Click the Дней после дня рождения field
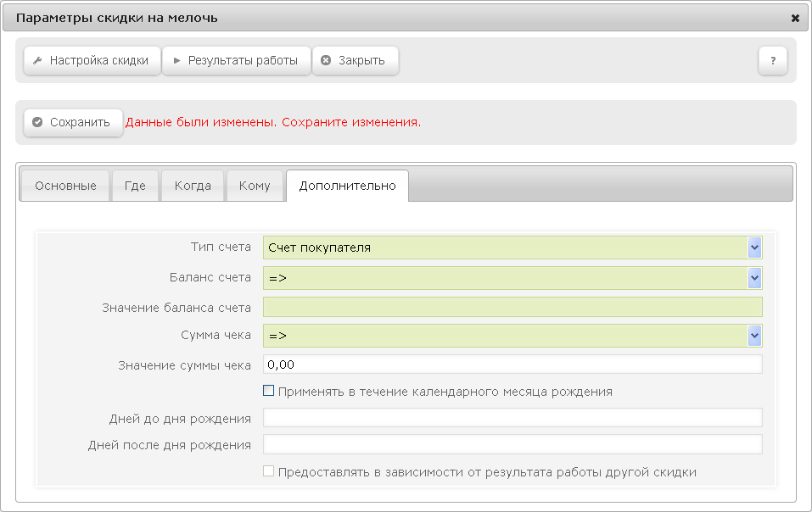Image resolution: width=812 pixels, height=512 pixels. click(512, 444)
